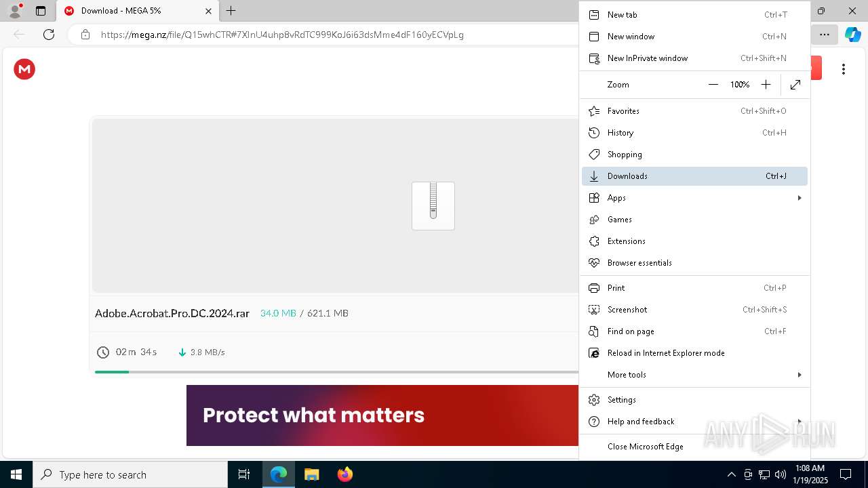Open Browser essentials

pyautogui.click(x=694, y=263)
